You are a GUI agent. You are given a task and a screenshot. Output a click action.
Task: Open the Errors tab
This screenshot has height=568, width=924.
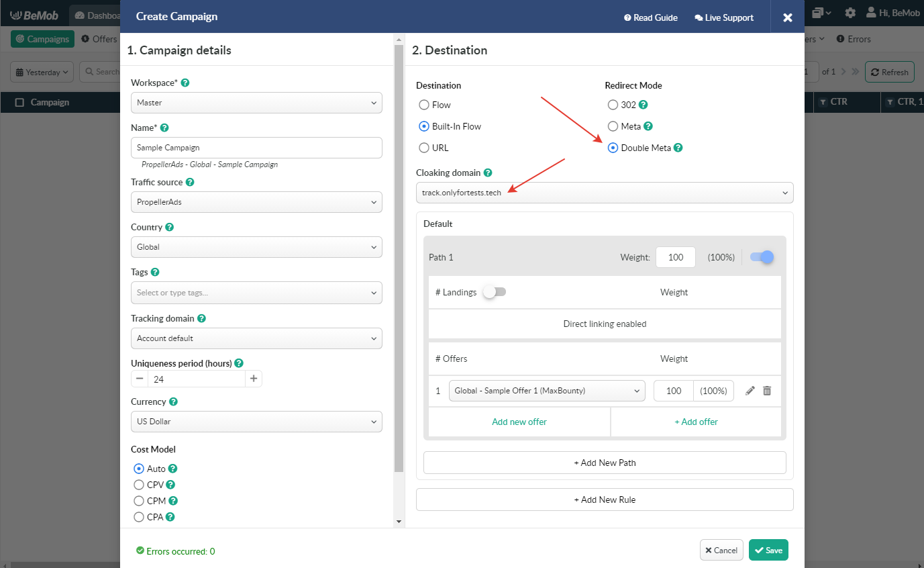coord(854,39)
